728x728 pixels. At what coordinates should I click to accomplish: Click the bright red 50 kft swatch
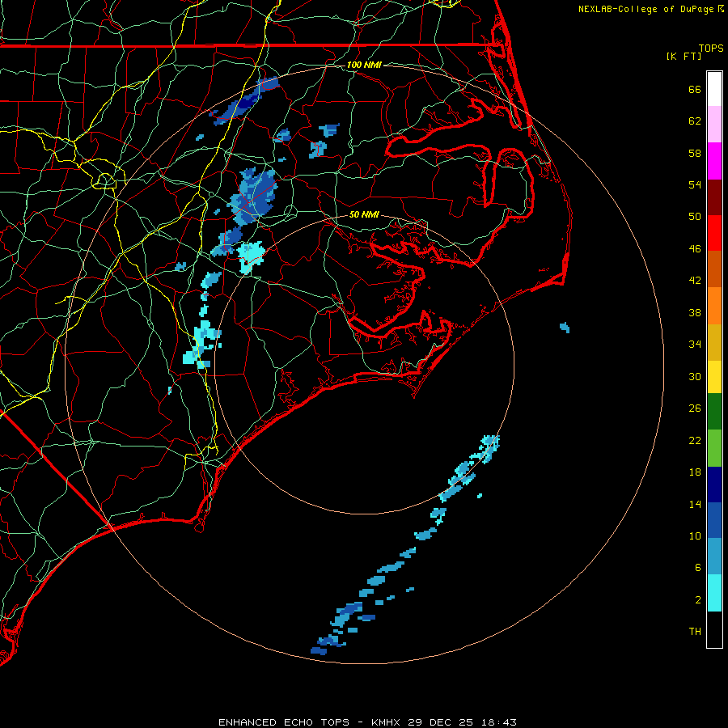pos(714,233)
